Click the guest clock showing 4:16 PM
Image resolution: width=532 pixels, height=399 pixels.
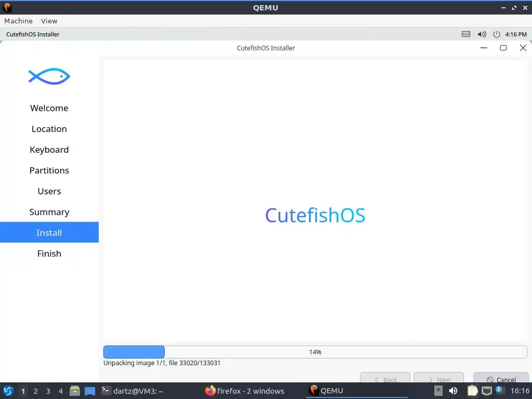516,34
